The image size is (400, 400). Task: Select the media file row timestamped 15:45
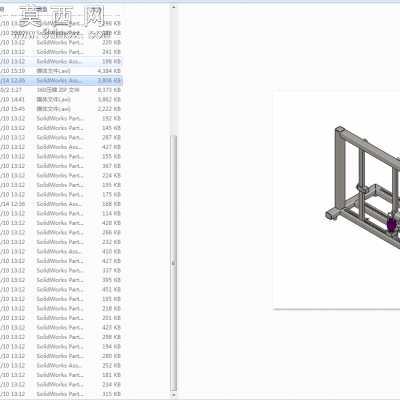click(x=61, y=109)
